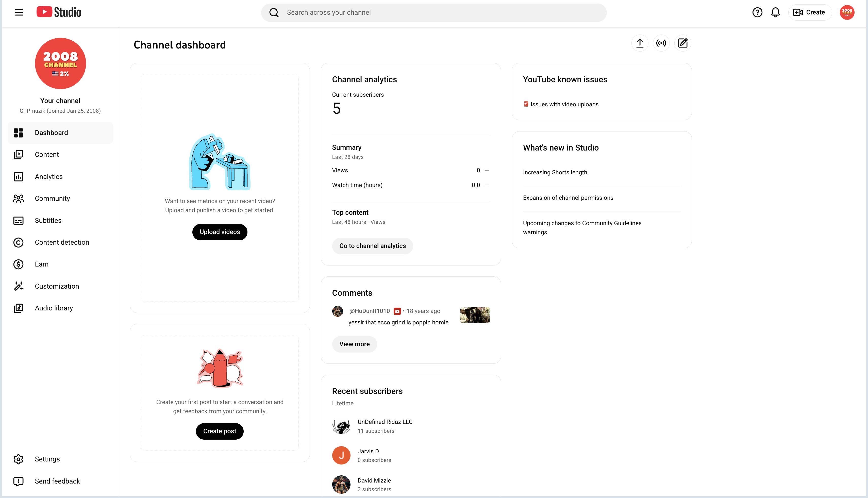Click the Upload videos button
This screenshot has height=498, width=868.
[220, 232]
